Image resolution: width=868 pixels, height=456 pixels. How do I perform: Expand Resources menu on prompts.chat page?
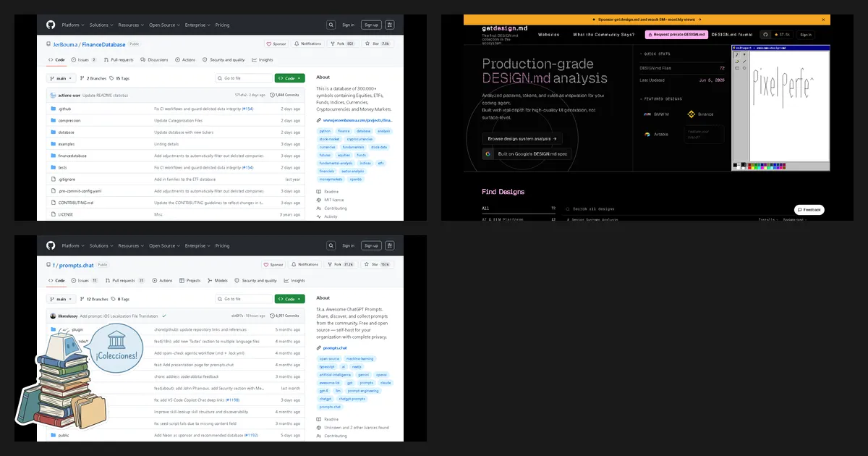[131, 246]
